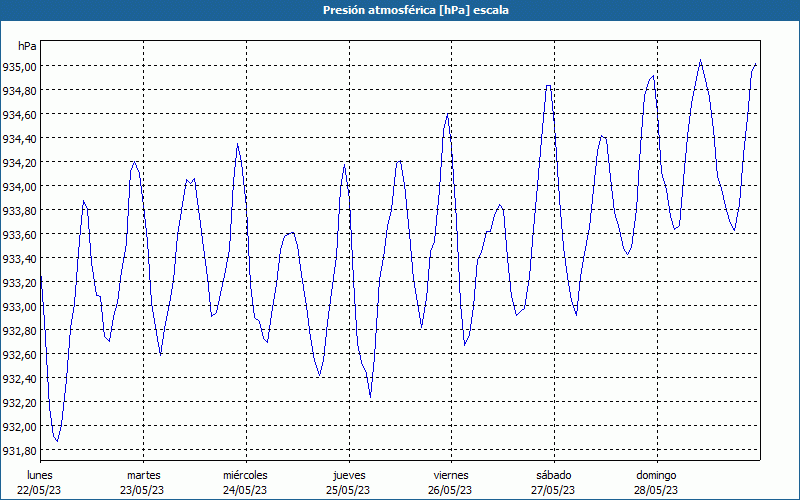Select the 933,00 axis label
Viewport: 800px width, 500px height.
pyautogui.click(x=19, y=306)
